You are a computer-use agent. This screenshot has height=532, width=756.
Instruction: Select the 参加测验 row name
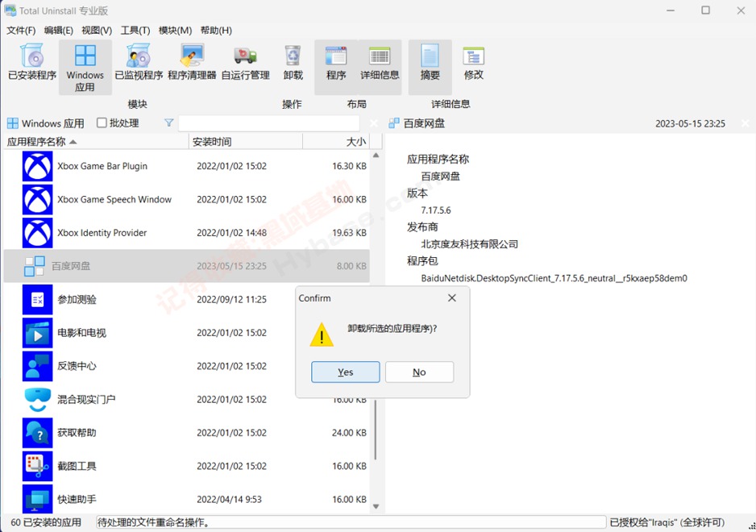pyautogui.click(x=77, y=299)
